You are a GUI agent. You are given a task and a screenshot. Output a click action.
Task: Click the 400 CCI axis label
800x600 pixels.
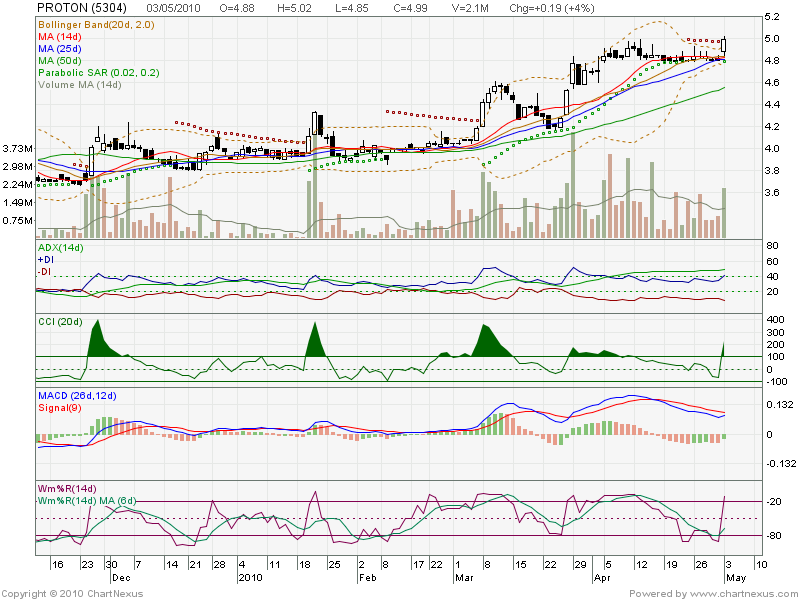776,320
